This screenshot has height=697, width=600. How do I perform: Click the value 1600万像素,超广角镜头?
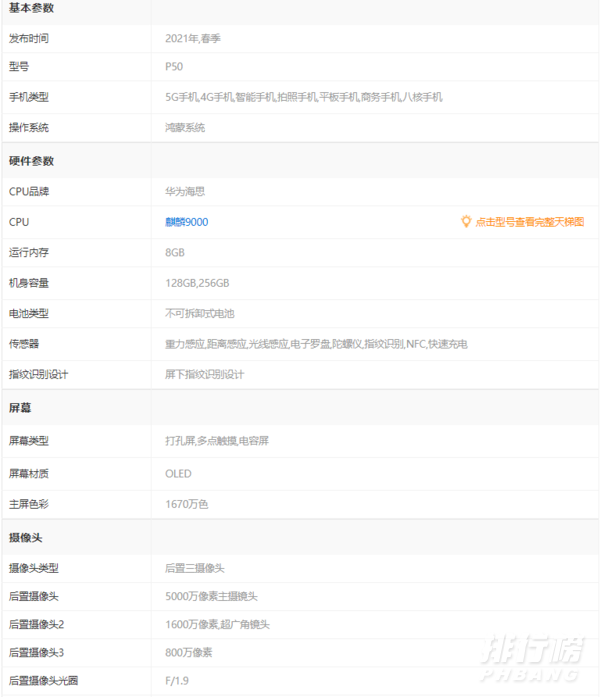click(217, 625)
